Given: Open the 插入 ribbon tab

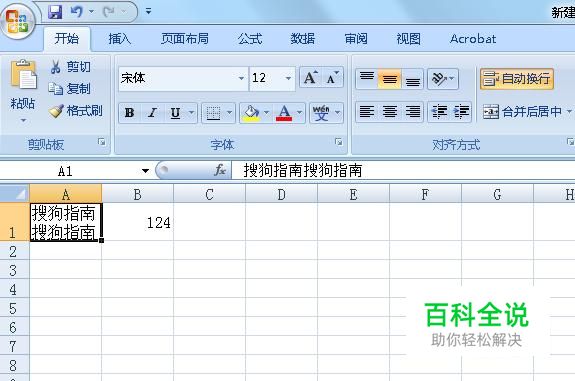Looking at the screenshot, I should [x=120, y=39].
